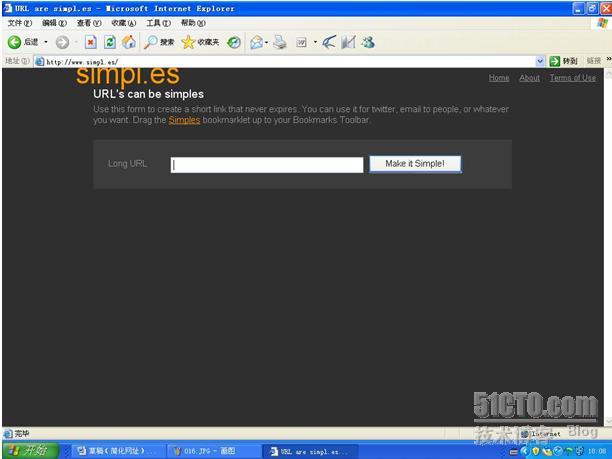Click the Simples bookmarklet link
Screen dimensions: 612x459
pos(184,120)
